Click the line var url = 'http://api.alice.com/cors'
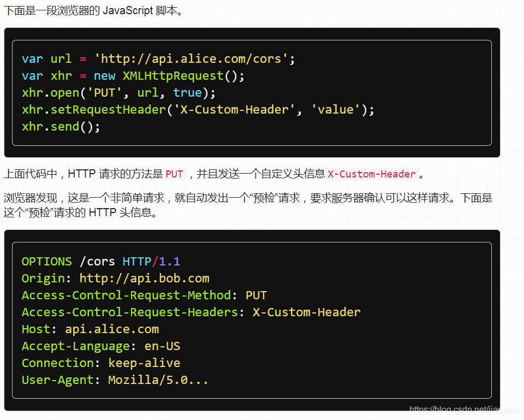The height and width of the screenshot is (420, 524). pyautogui.click(x=158, y=59)
